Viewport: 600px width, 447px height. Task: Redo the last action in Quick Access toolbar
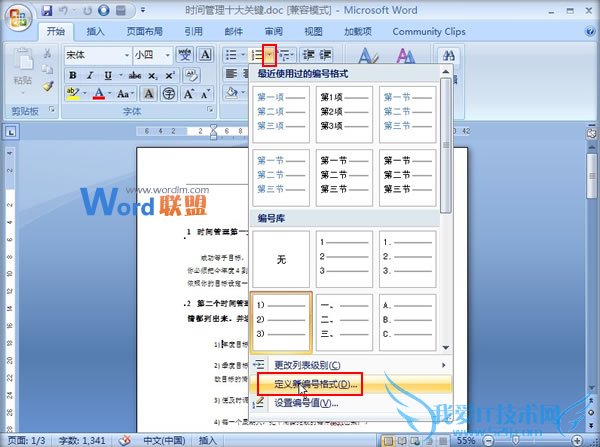click(x=88, y=10)
